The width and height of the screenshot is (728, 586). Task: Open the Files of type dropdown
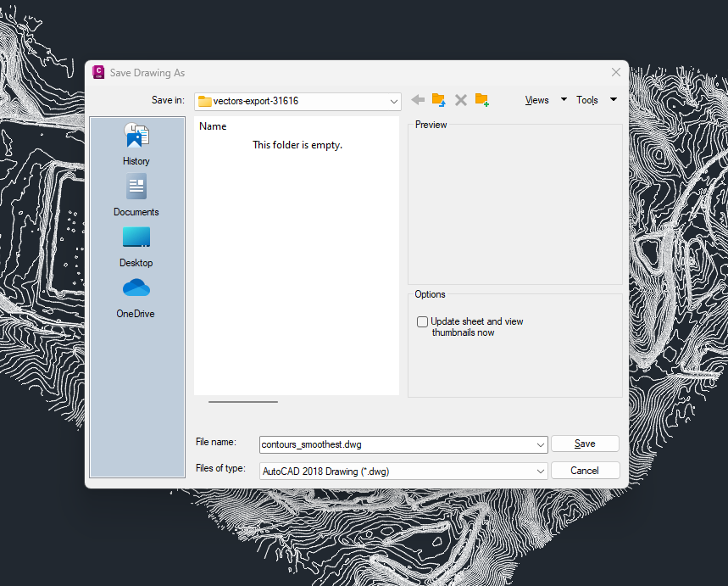click(541, 471)
